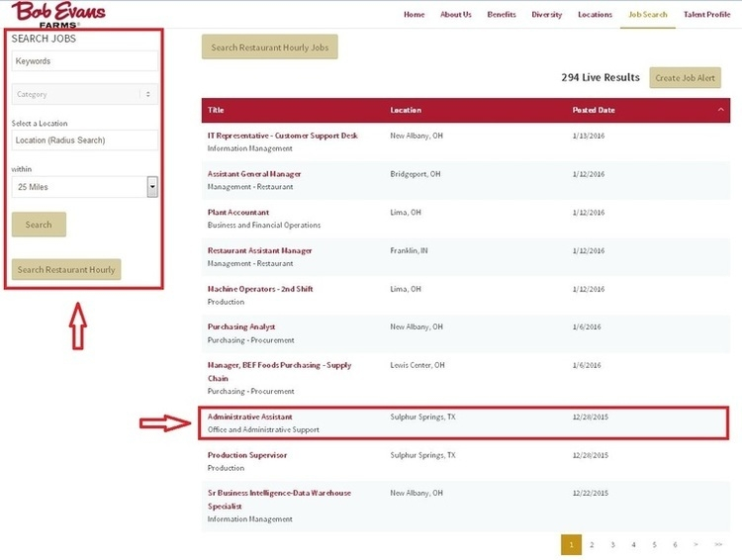742x560 pixels.
Task: Go to results page 6
Action: point(675,545)
